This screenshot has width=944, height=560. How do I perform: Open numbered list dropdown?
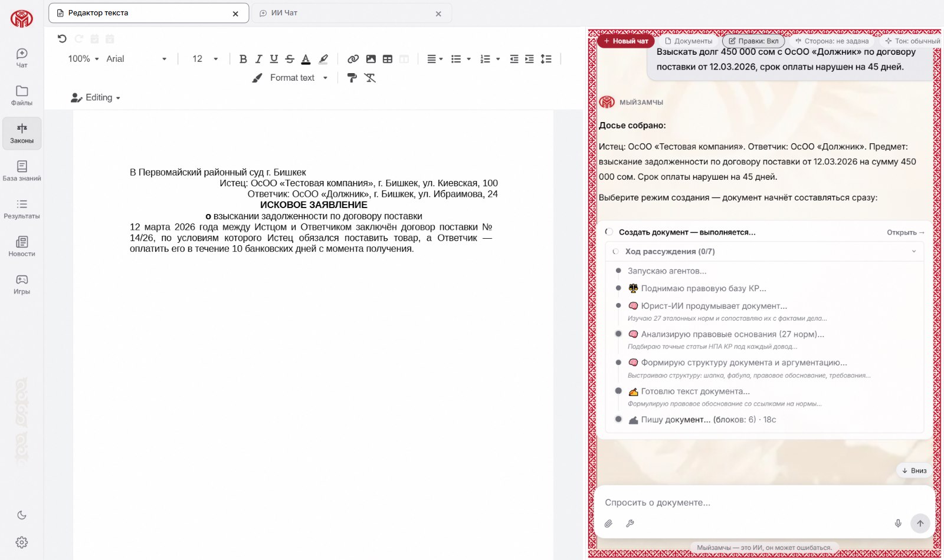pyautogui.click(x=490, y=59)
